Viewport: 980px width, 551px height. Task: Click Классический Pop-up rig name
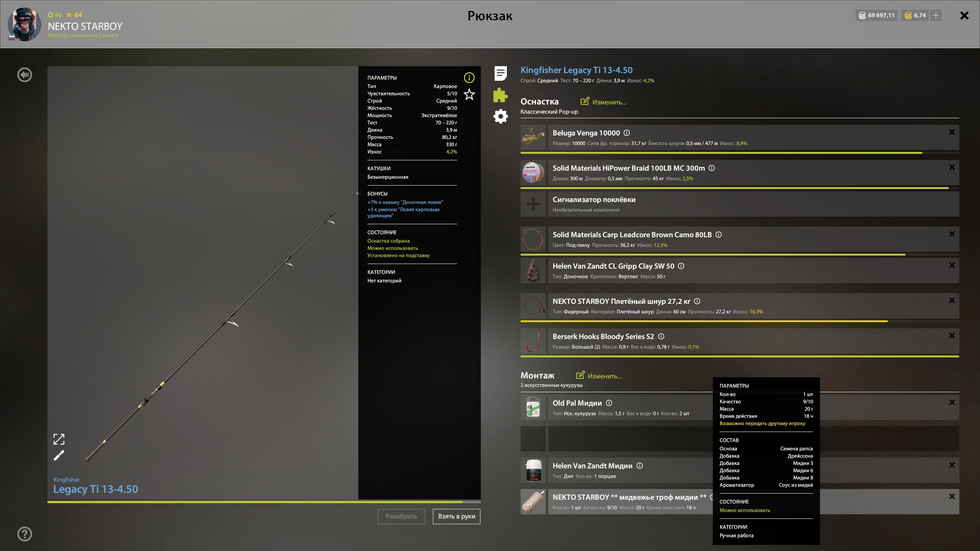[x=549, y=112]
